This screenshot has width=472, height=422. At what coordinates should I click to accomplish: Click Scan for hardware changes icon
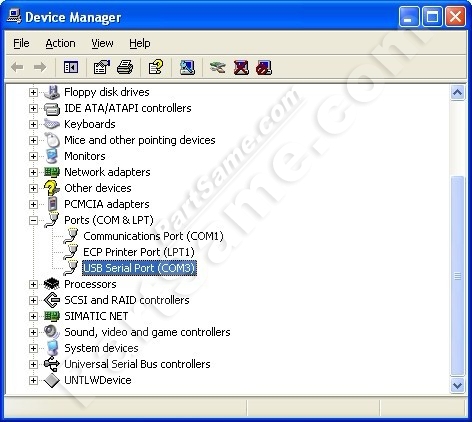click(x=187, y=67)
